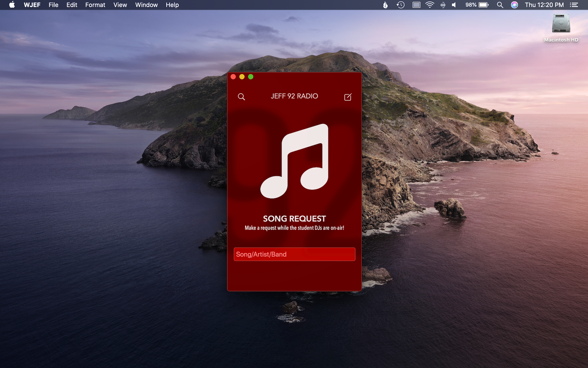Open the Help menu
The height and width of the screenshot is (368, 588).
[172, 5]
